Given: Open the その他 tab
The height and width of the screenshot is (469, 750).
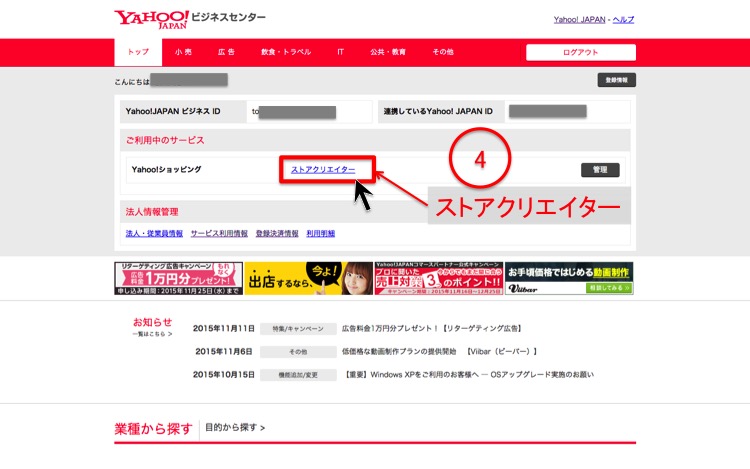Looking at the screenshot, I should pos(443,52).
